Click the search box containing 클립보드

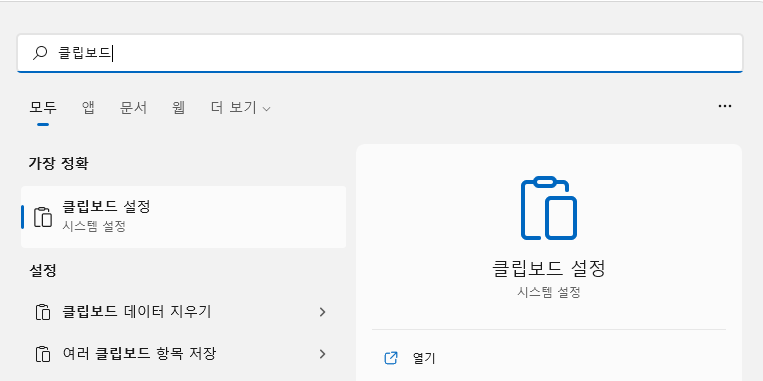[380, 53]
